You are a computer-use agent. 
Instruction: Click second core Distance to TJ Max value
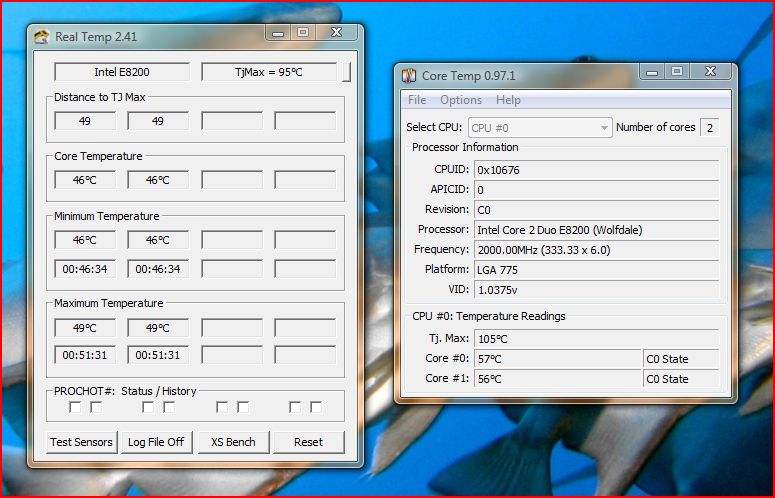(x=158, y=121)
